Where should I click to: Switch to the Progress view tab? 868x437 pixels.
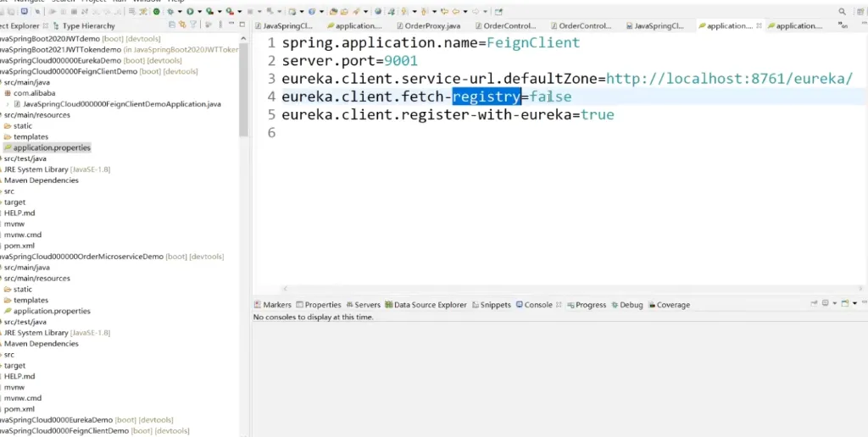pyautogui.click(x=587, y=305)
